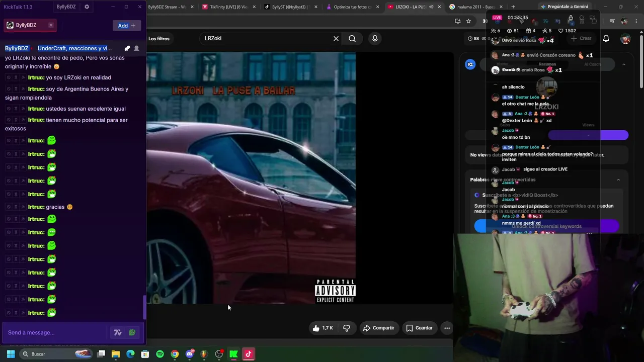
Task: Add a new chatroom in KickTalk
Action: (126, 26)
